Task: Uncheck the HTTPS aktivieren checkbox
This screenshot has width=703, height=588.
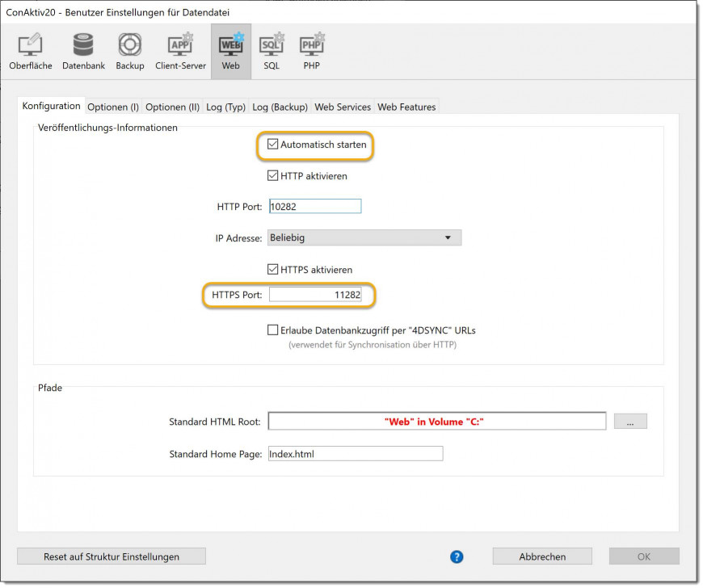Action: coord(273,269)
